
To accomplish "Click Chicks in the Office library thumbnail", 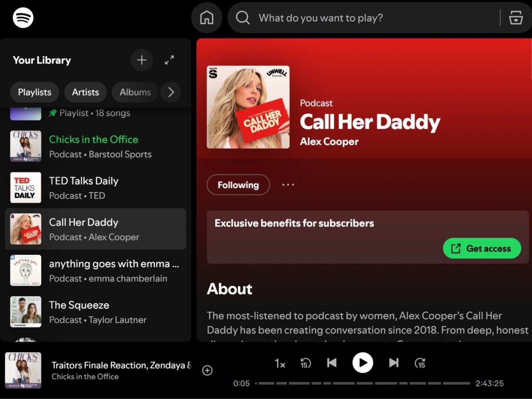I will [x=26, y=146].
